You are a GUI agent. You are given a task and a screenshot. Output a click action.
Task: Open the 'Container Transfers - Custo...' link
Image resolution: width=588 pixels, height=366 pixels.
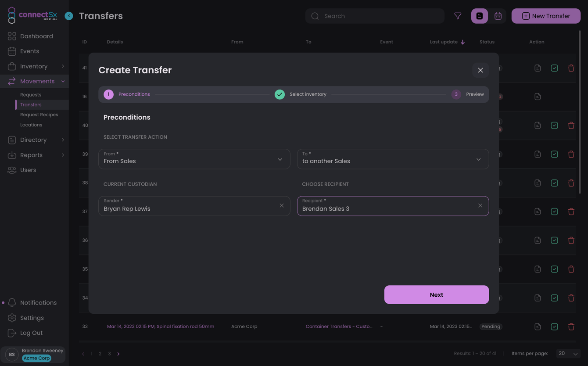[x=339, y=327]
